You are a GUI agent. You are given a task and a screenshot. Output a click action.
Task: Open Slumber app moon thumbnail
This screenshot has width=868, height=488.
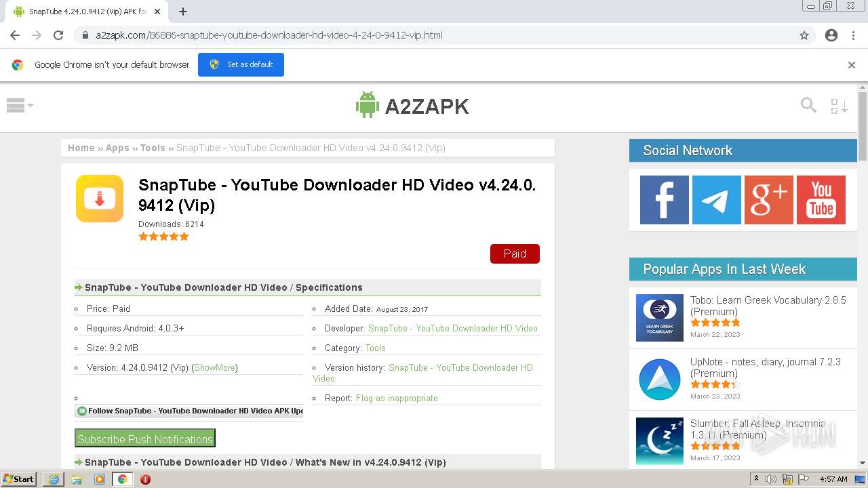pyautogui.click(x=660, y=441)
